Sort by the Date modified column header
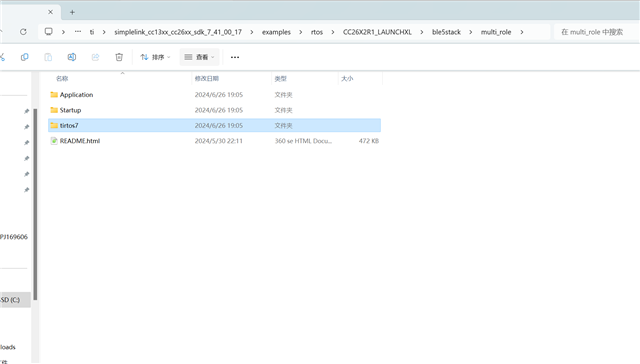This screenshot has width=640, height=364. 207,78
